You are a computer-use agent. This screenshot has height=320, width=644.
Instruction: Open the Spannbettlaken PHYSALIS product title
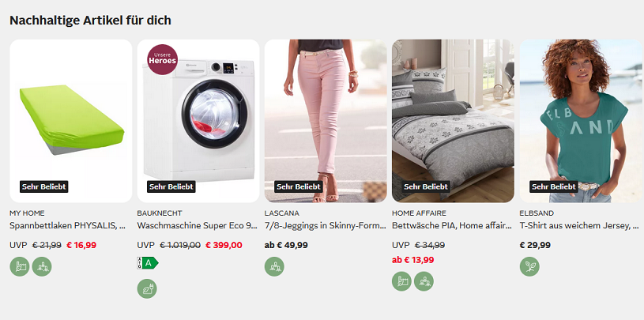click(68, 225)
